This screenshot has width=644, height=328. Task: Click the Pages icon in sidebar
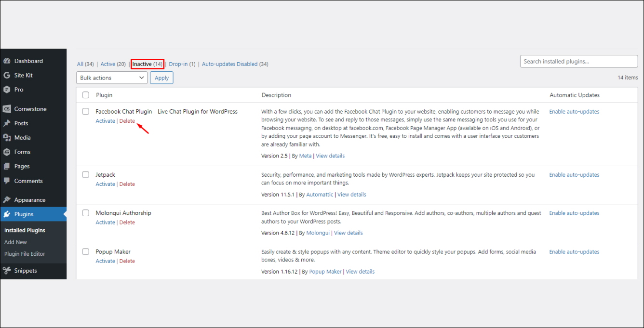7,166
